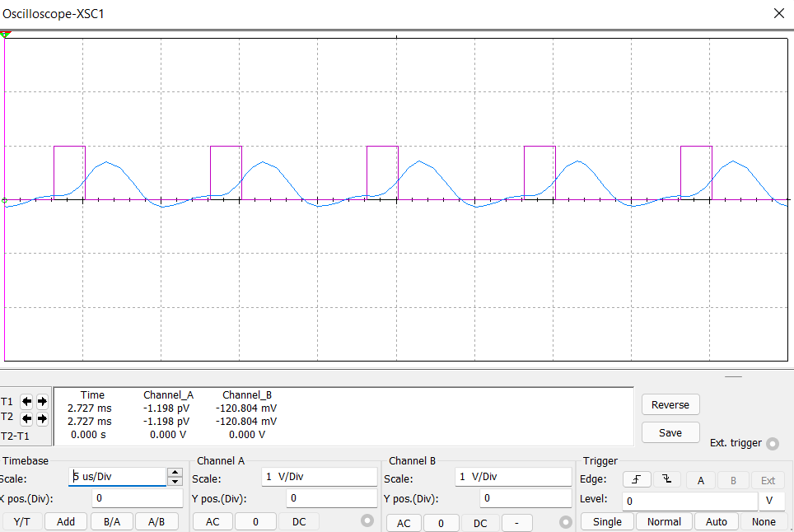The height and width of the screenshot is (532, 794).
Task: Set trigger source to channel A
Action: click(701, 480)
